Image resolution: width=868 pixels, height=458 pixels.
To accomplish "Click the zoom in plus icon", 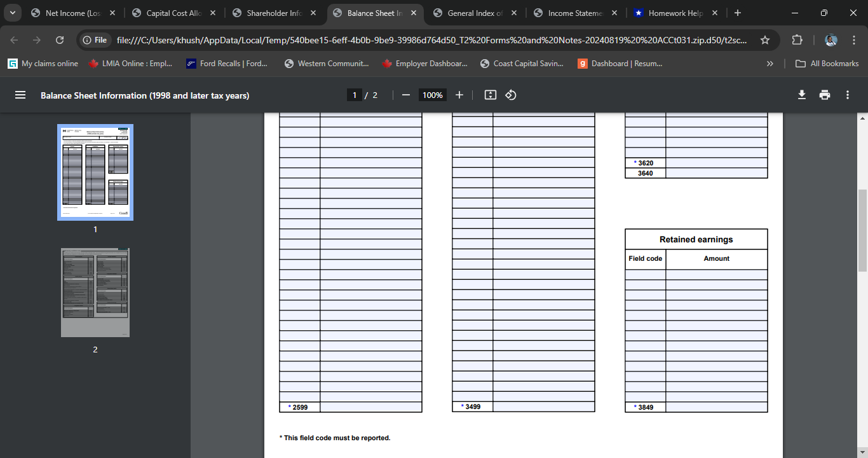I will coord(459,95).
